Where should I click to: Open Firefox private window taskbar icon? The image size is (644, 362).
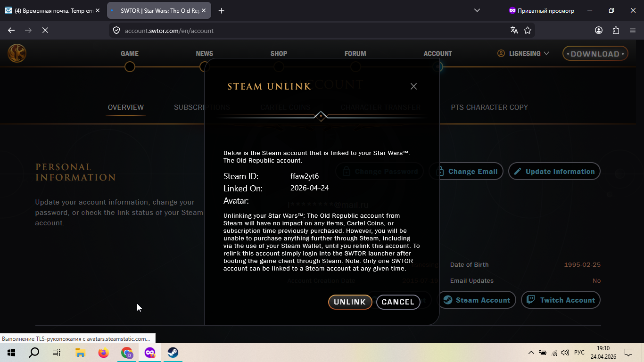pyautogui.click(x=150, y=353)
